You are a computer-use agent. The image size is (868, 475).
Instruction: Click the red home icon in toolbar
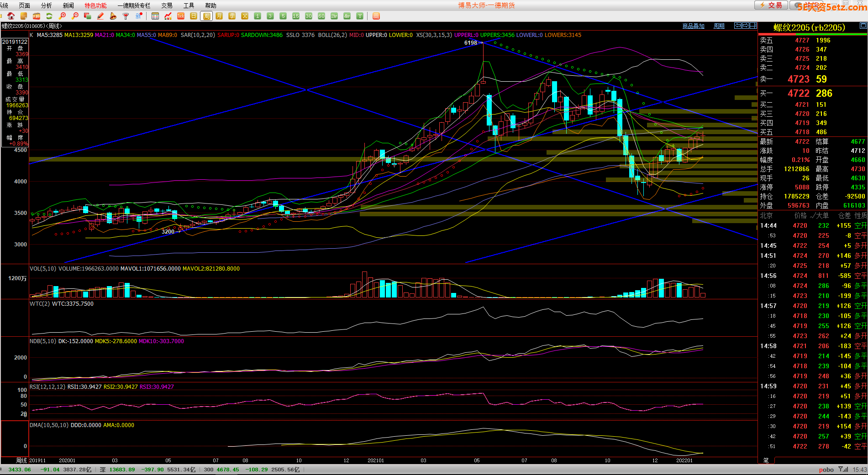[x=11, y=16]
